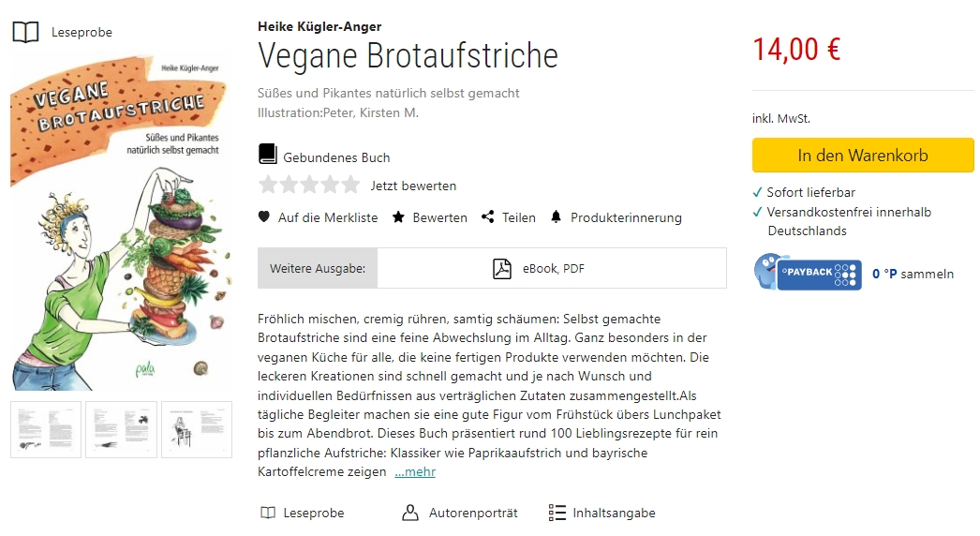Image resolution: width=980 pixels, height=536 pixels.
Task: Open the Autorenporträt person icon
Action: pos(409,513)
